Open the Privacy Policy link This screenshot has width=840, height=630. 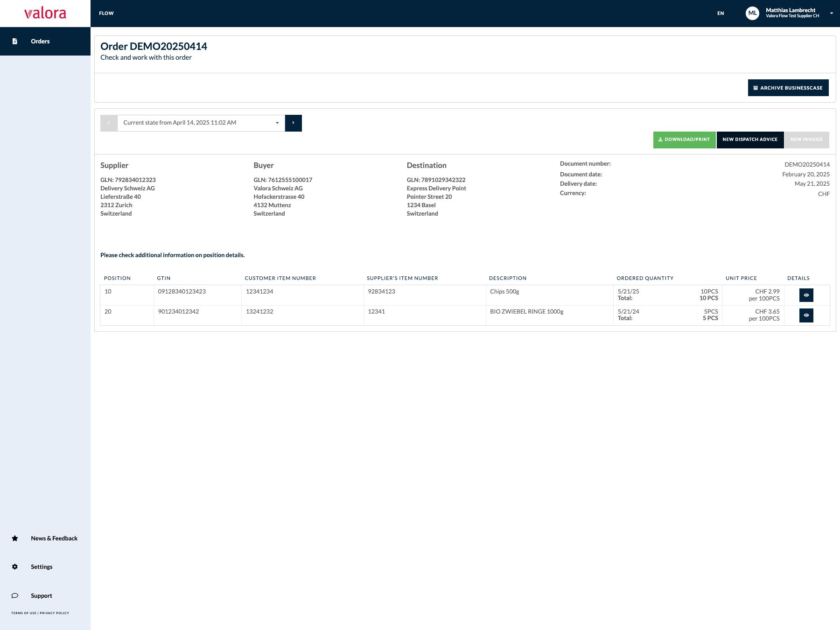tap(54, 613)
